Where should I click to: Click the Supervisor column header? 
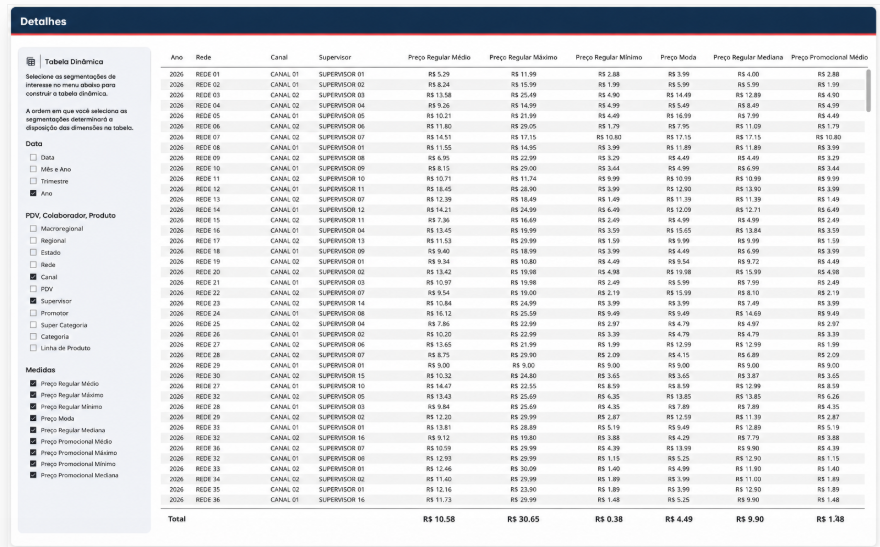click(x=335, y=57)
